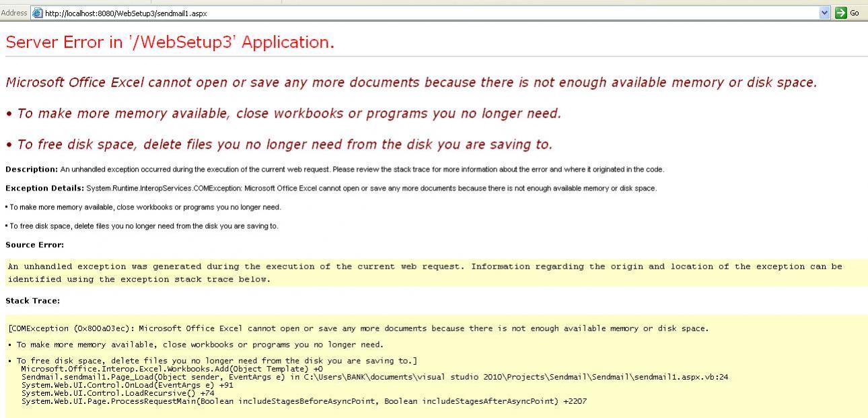Click the red italic "To make more memory available" line
The height and width of the screenshot is (418, 868).
point(283,114)
